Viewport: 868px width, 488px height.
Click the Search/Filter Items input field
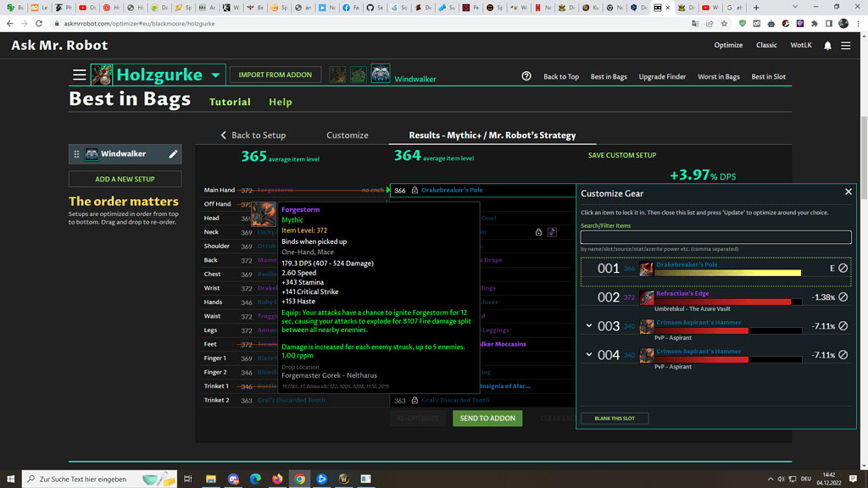pos(715,238)
